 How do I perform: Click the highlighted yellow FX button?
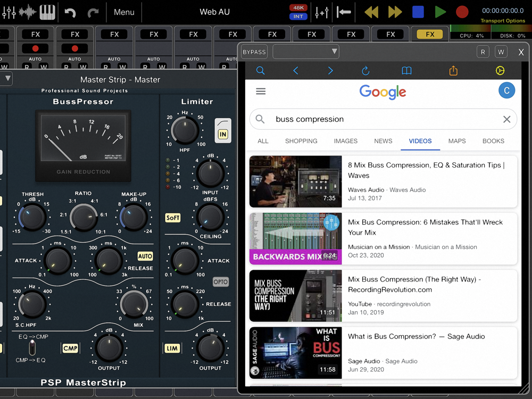click(430, 34)
